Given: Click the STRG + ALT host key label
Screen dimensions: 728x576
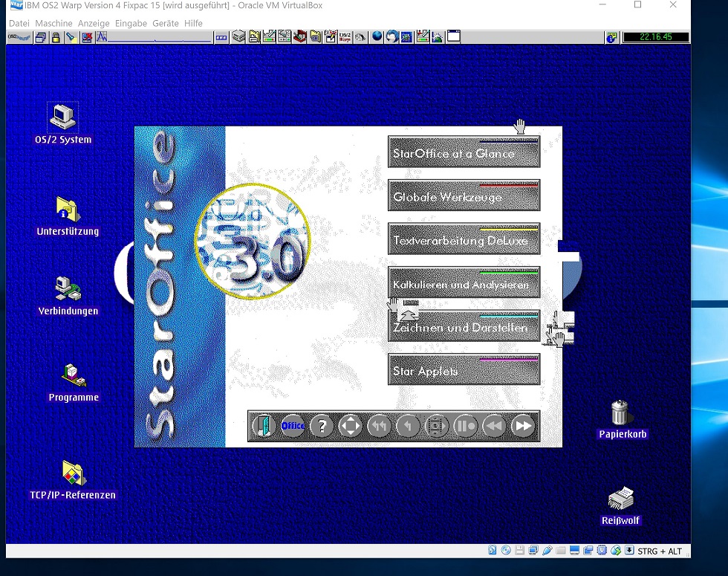Looking at the screenshot, I should click(x=660, y=551).
